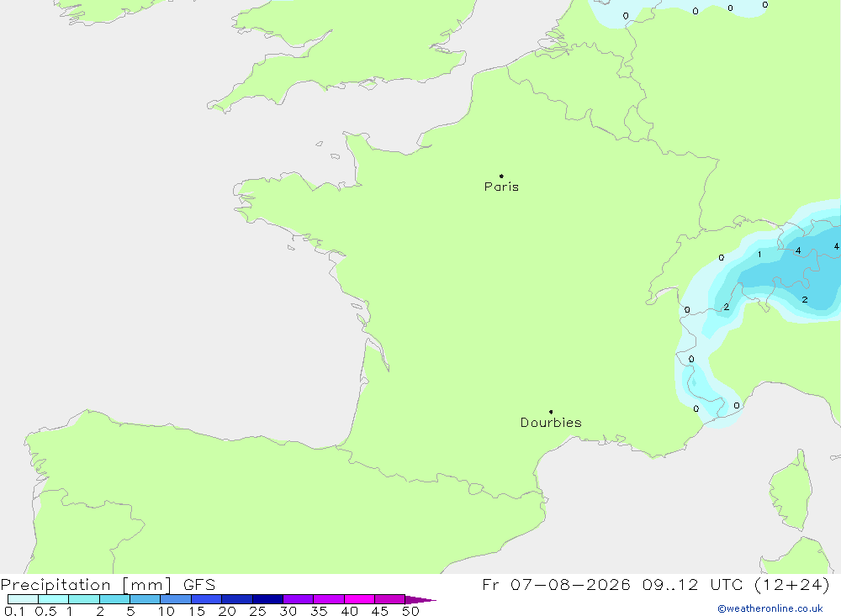Click the Paris city label

pyautogui.click(x=501, y=187)
